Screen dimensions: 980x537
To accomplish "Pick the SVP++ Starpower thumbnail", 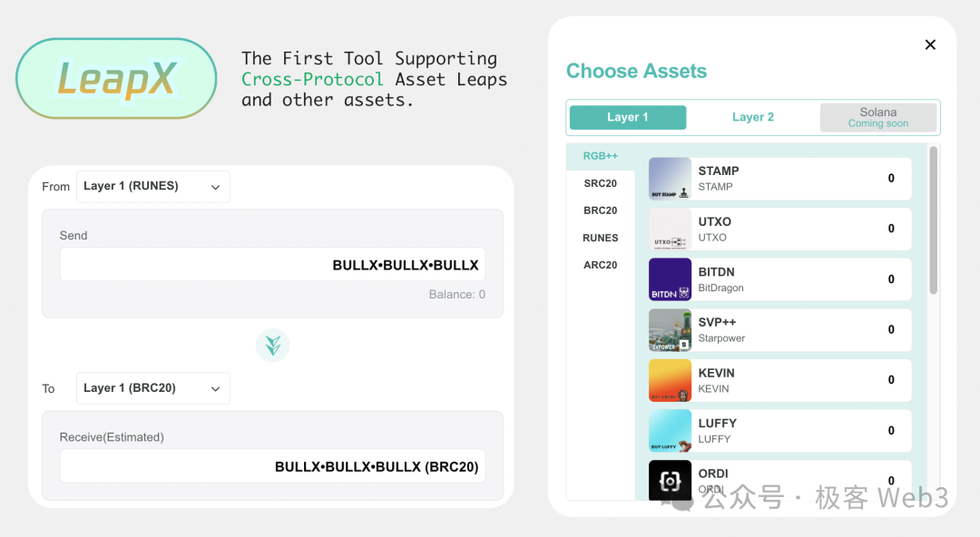I will [670, 329].
